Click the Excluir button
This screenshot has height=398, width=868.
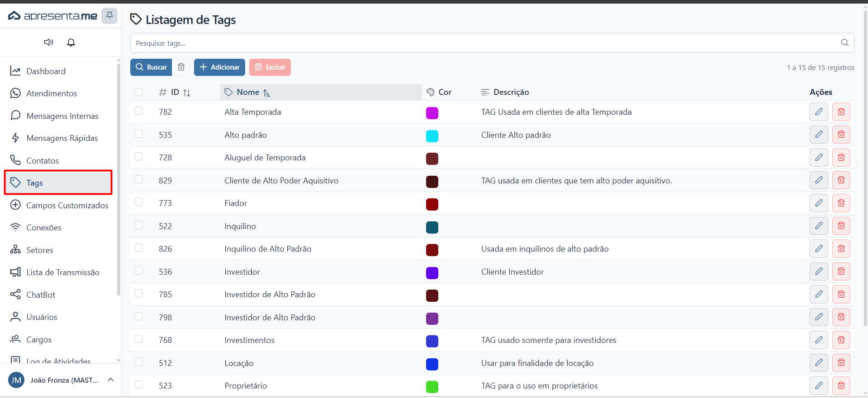pyautogui.click(x=270, y=67)
